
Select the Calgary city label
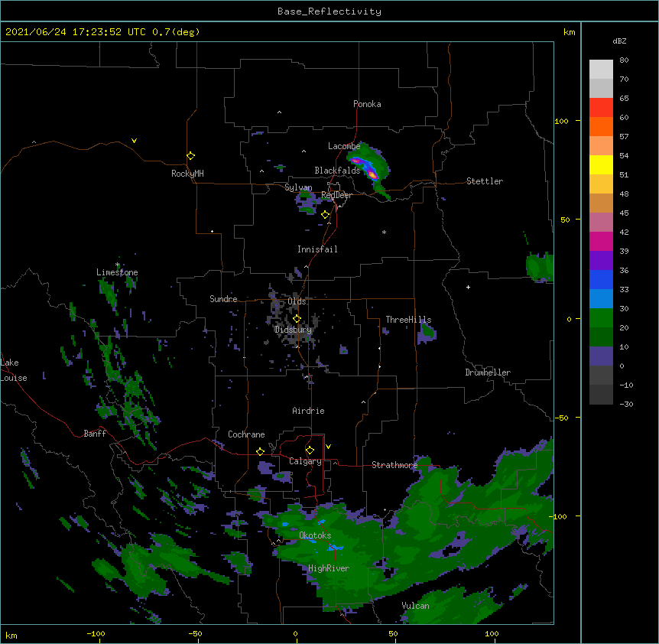[305, 461]
